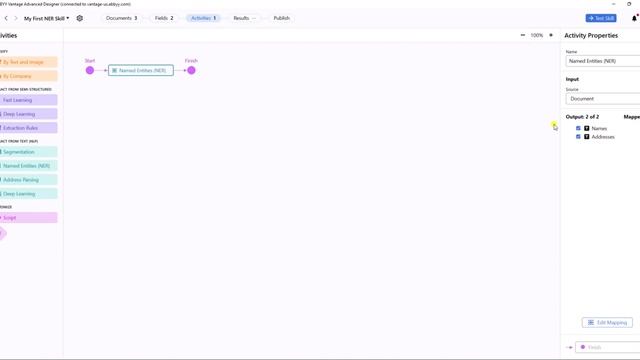The image size is (640, 360).
Task: Zoom out the canvas with minus
Action: (x=523, y=35)
